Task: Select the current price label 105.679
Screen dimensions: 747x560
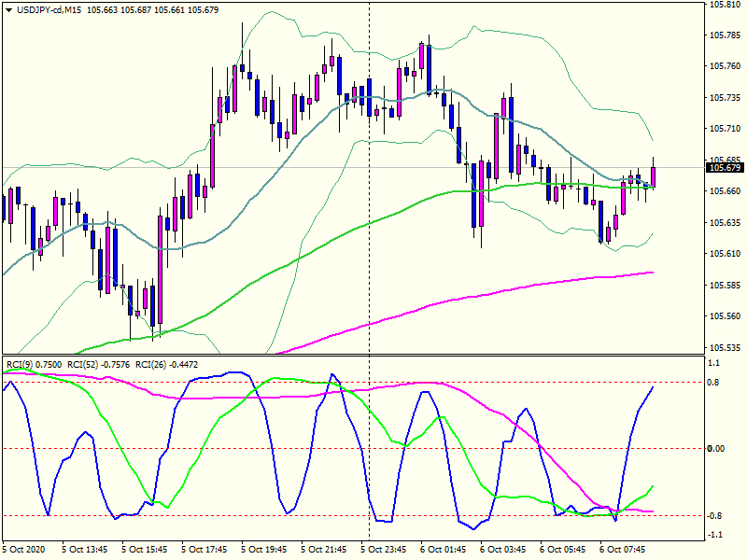Action: coord(726,168)
